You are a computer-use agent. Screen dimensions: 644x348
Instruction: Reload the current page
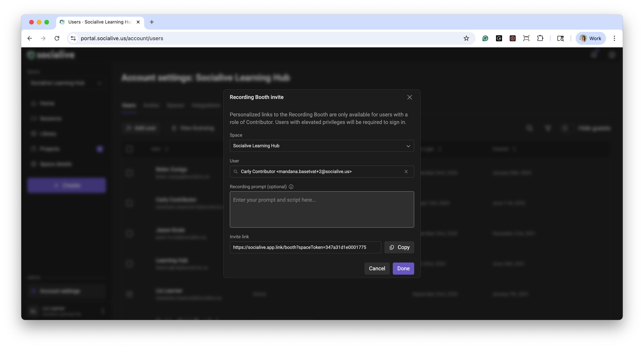click(x=57, y=38)
